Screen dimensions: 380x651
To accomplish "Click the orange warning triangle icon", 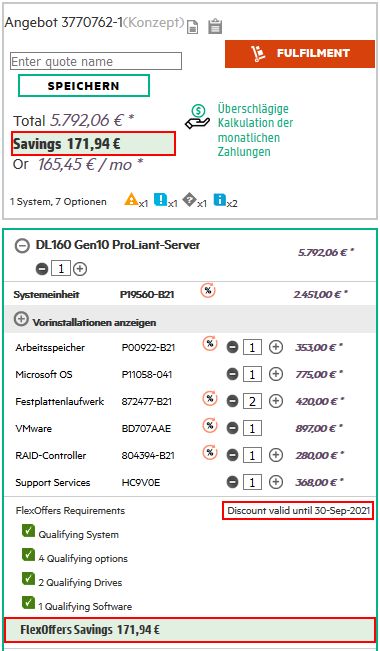I will pos(131,200).
